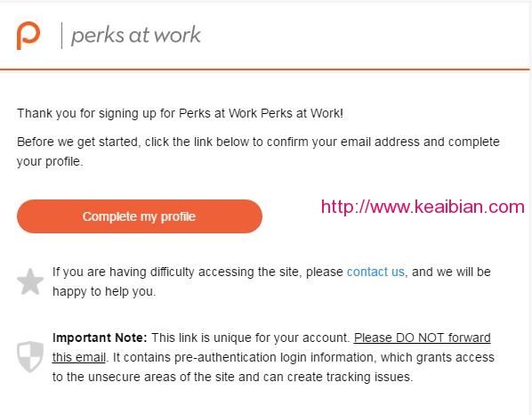The height and width of the screenshot is (415, 532).
Task: Click the vertical separator beside the logo
Action: pyautogui.click(x=61, y=36)
